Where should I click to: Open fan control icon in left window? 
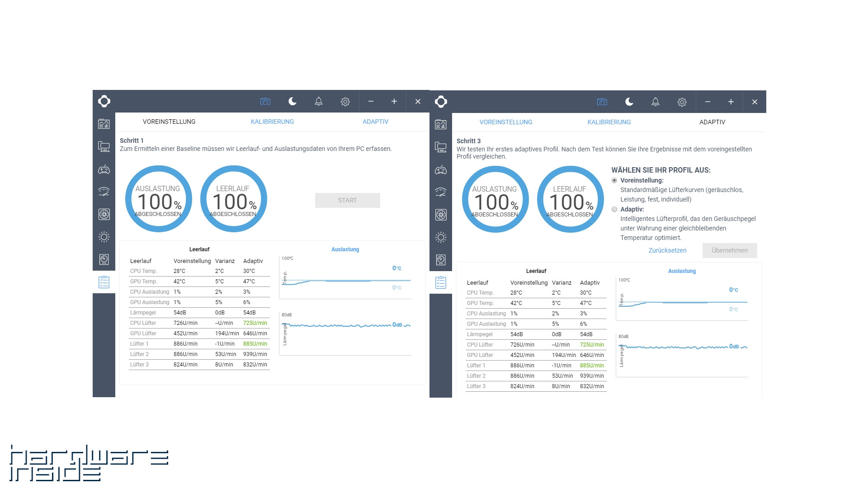[104, 214]
